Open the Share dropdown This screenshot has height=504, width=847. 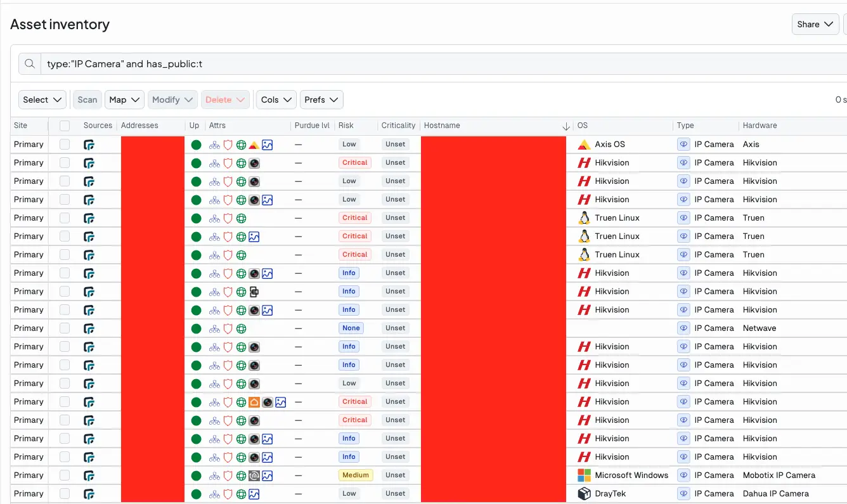point(815,24)
